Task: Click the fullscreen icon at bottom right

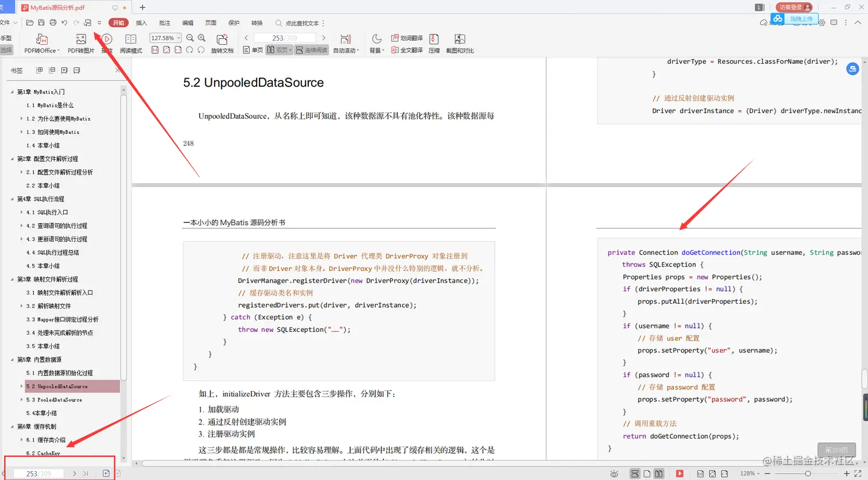Action: [x=858, y=474]
